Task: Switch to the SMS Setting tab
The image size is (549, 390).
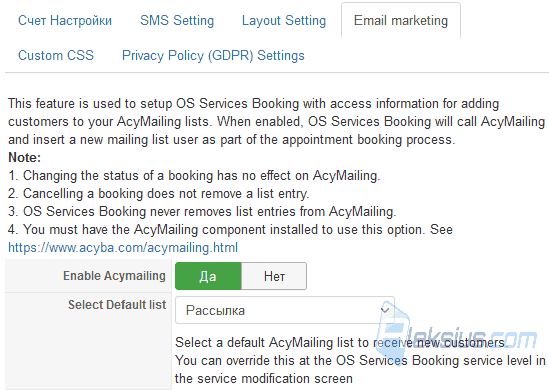Action: point(177,20)
